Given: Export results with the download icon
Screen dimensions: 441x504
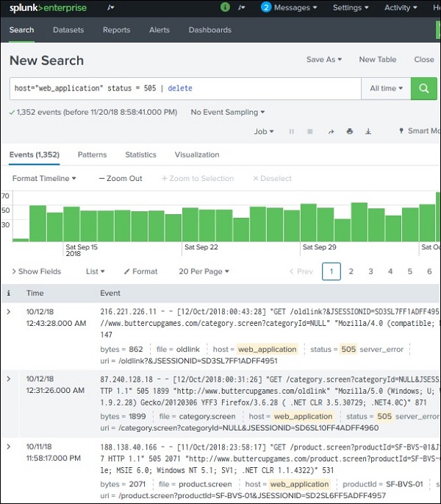Looking at the screenshot, I should [x=368, y=132].
